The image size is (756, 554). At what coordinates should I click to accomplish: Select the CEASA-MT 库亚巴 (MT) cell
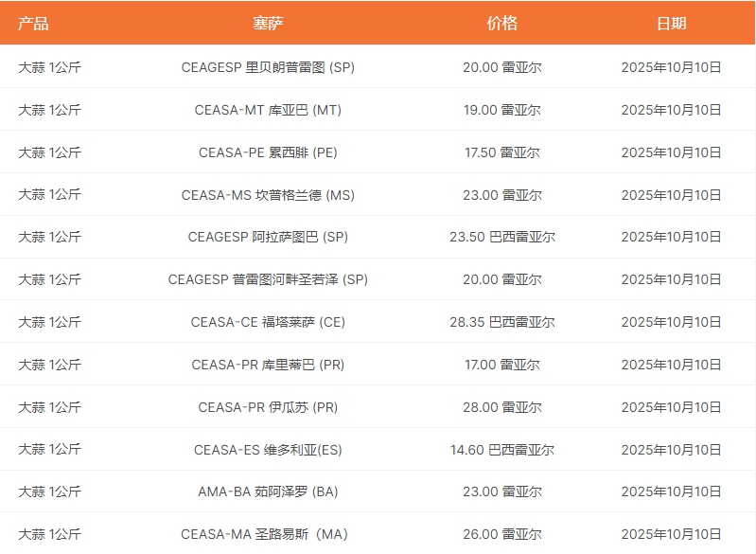tap(268, 110)
